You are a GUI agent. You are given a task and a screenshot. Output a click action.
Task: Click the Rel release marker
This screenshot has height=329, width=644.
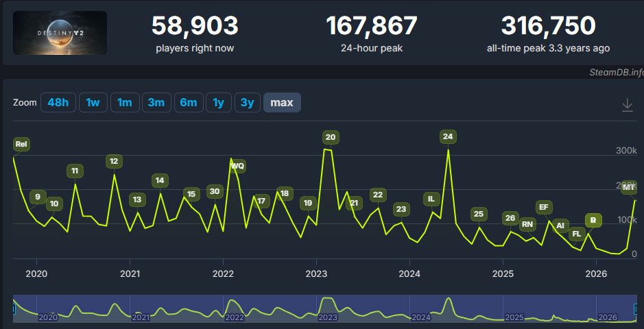pos(21,145)
